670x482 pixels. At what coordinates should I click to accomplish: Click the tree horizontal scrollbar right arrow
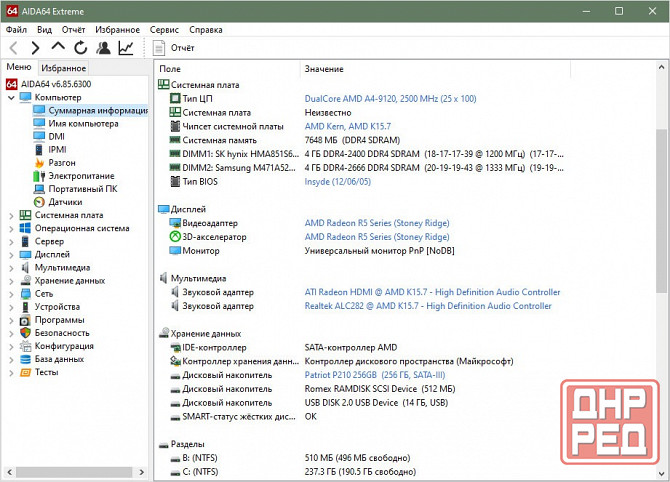point(141,472)
